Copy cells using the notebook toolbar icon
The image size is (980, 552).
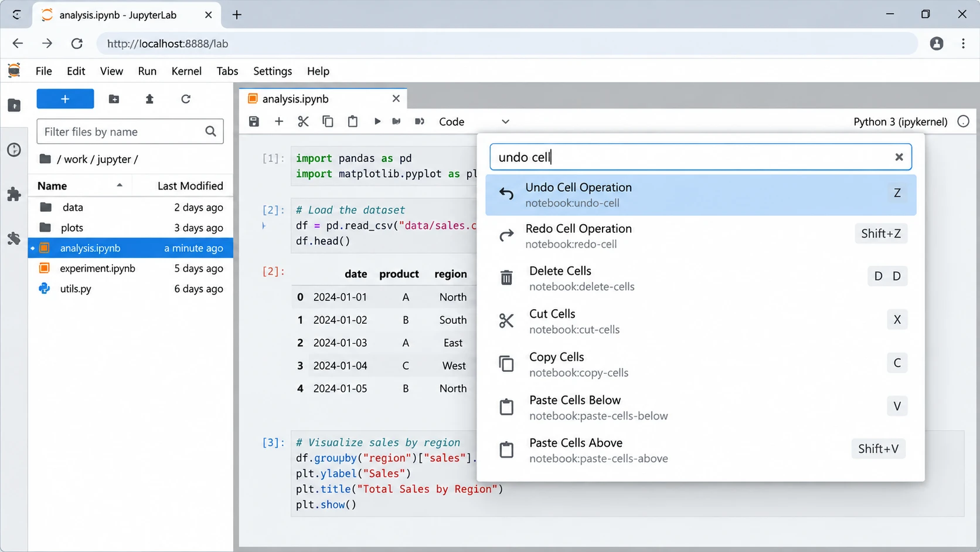tap(328, 121)
